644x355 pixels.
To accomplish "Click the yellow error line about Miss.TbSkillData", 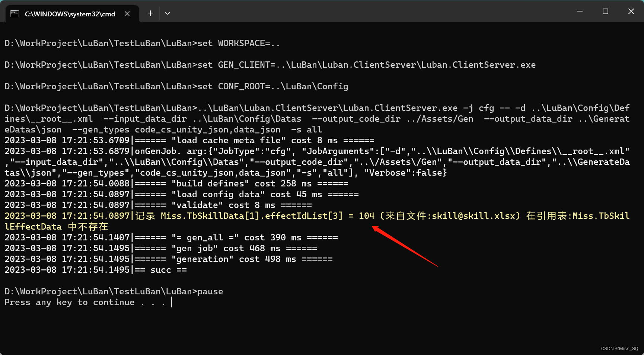I will [223, 216].
